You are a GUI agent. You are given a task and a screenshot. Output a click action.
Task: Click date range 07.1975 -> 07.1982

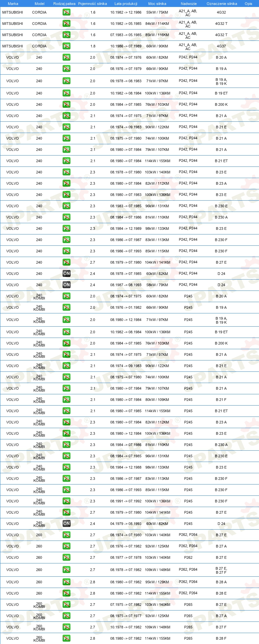click(x=126, y=605)
